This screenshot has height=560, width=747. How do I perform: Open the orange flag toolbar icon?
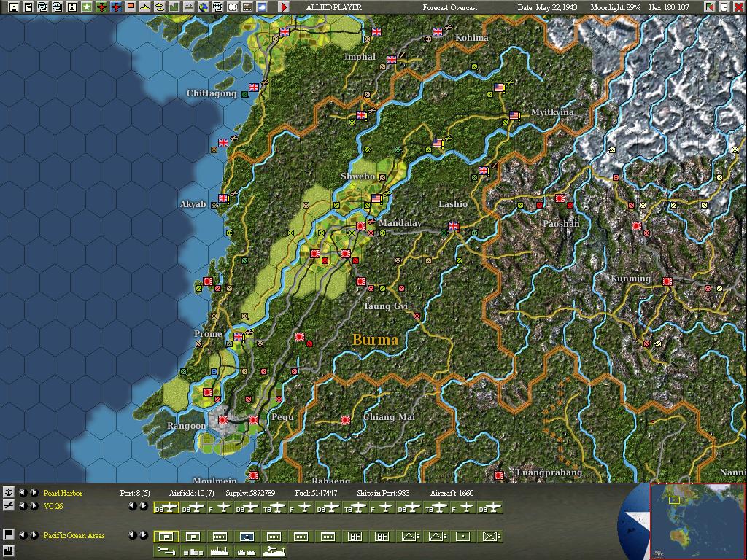tap(131, 7)
